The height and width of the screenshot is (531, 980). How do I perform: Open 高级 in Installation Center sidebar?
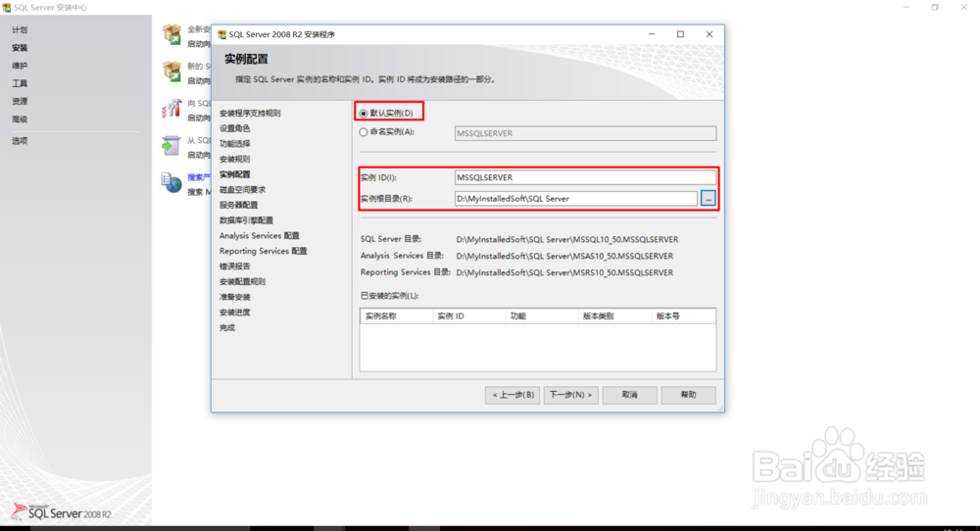[x=20, y=120]
